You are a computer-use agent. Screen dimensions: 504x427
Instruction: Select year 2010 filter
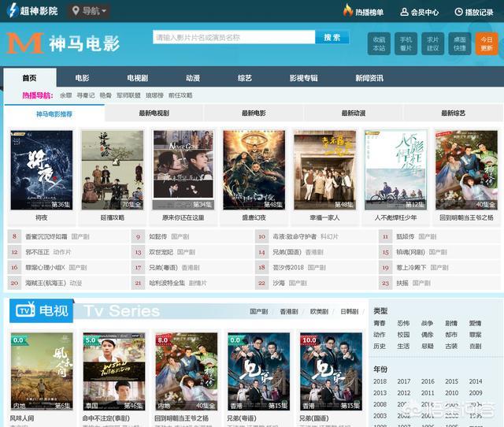click(451, 393)
